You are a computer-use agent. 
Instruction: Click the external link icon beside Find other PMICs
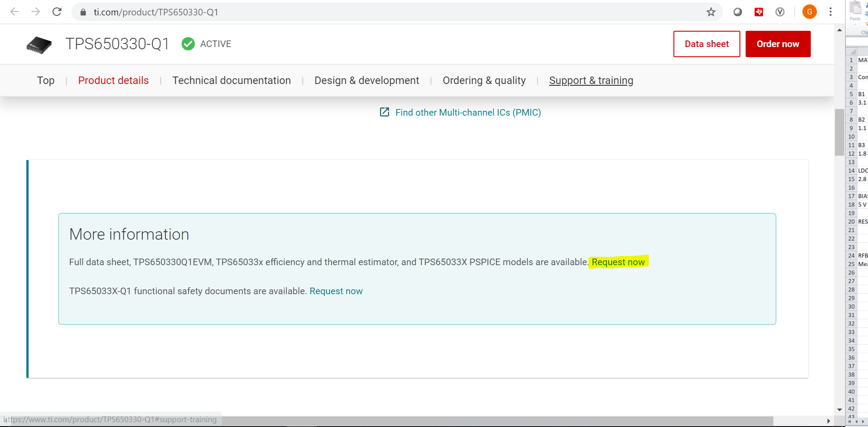coord(384,112)
